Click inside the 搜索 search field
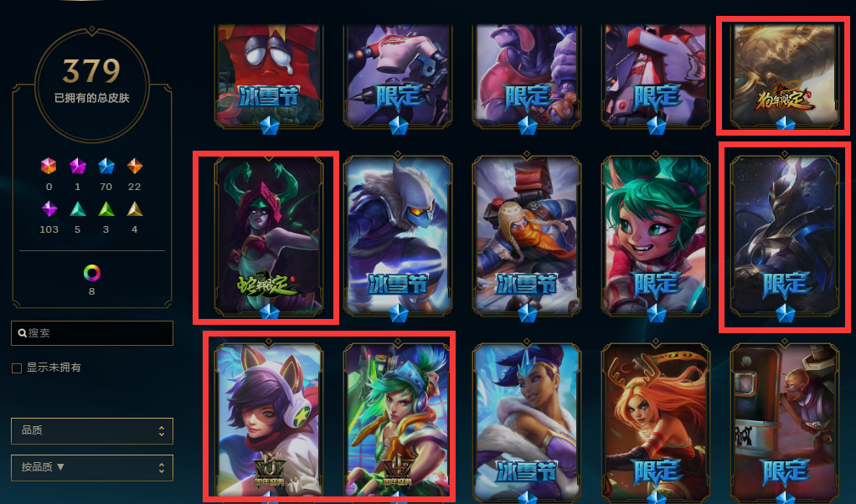856x504 pixels. click(92, 332)
